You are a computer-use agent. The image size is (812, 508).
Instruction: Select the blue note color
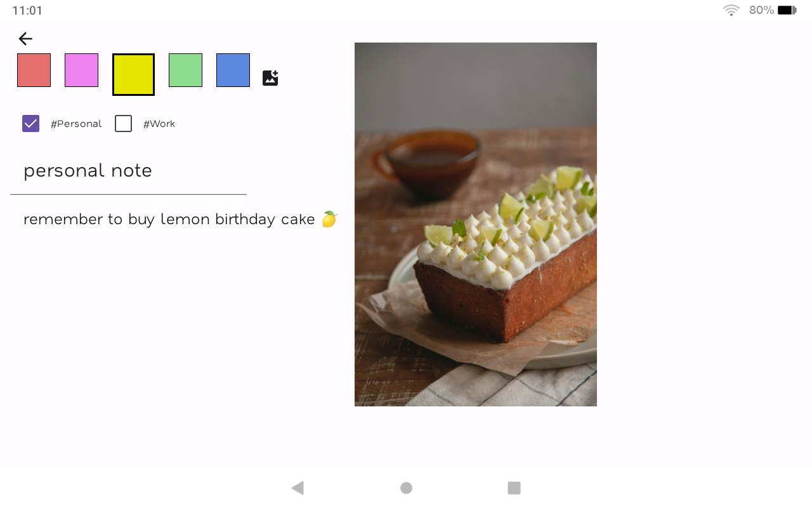pyautogui.click(x=233, y=70)
